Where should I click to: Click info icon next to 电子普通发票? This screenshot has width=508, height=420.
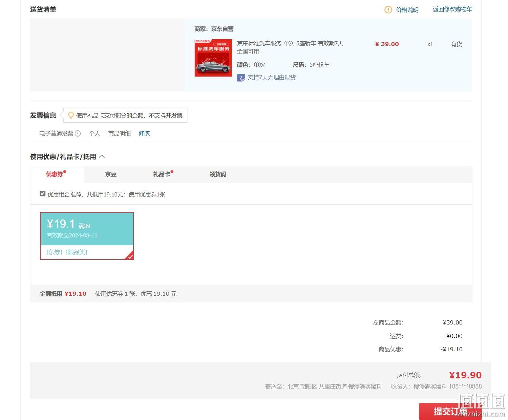point(78,133)
